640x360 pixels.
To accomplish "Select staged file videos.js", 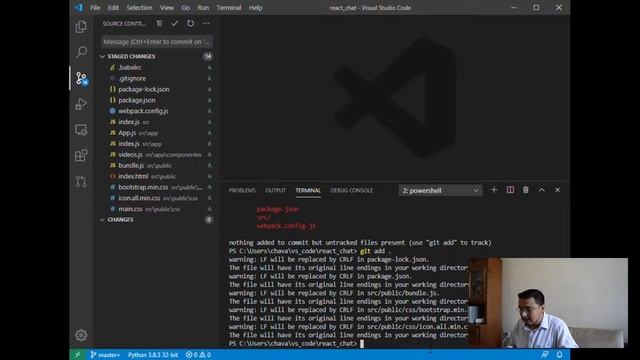I will click(157, 154).
